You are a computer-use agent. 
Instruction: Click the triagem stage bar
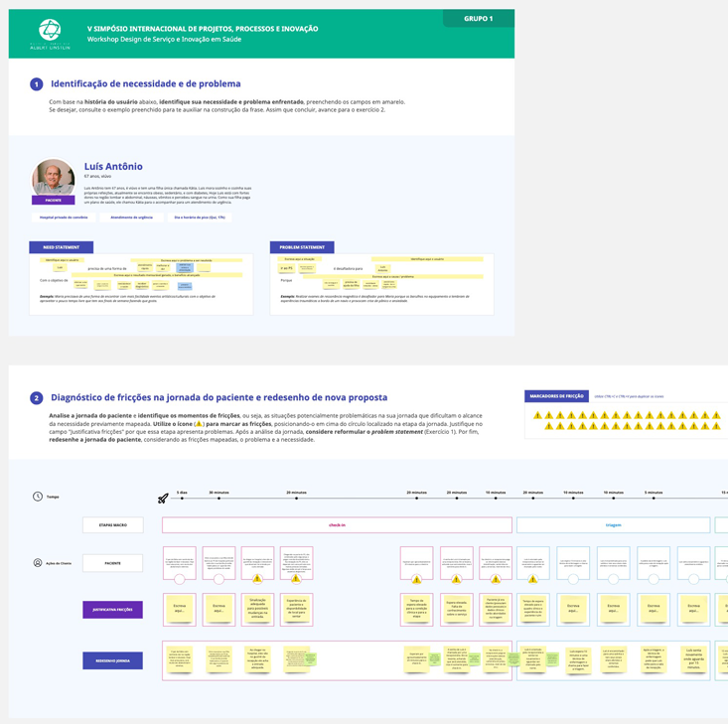pyautogui.click(x=613, y=524)
